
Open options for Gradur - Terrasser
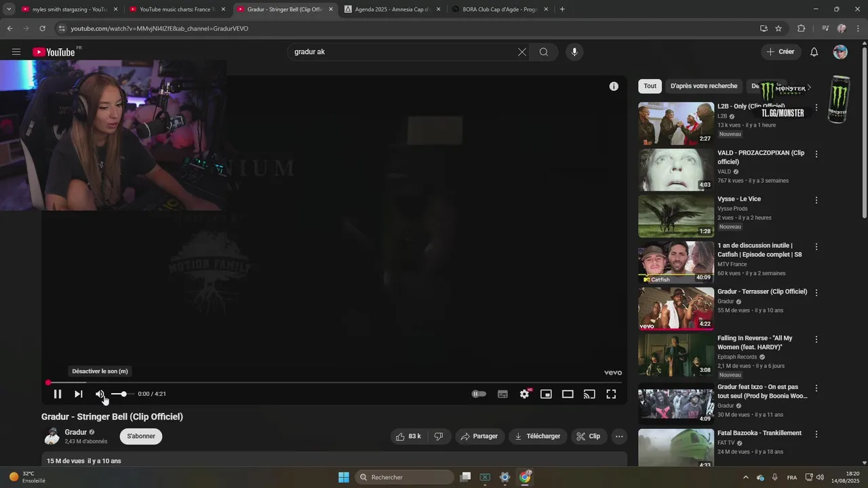click(816, 293)
